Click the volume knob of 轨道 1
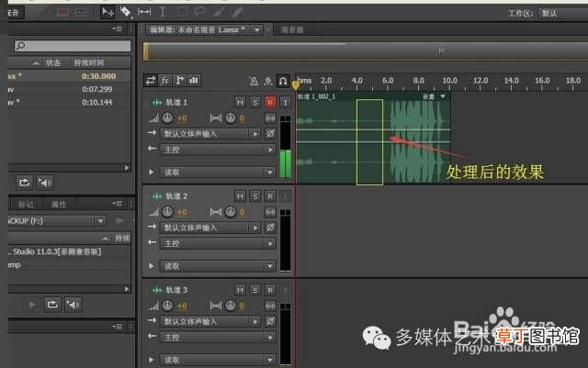This screenshot has height=368, width=588. [x=167, y=118]
